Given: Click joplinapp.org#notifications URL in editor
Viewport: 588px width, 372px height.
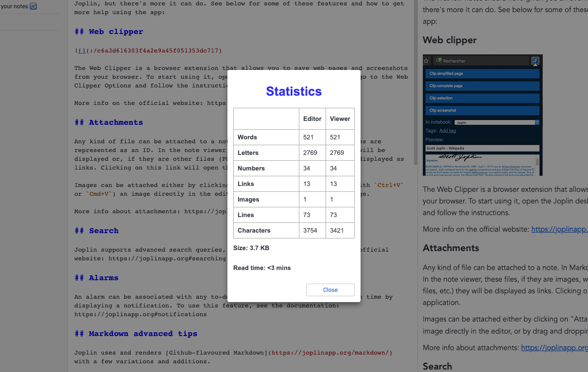Looking at the screenshot, I should (x=140, y=314).
